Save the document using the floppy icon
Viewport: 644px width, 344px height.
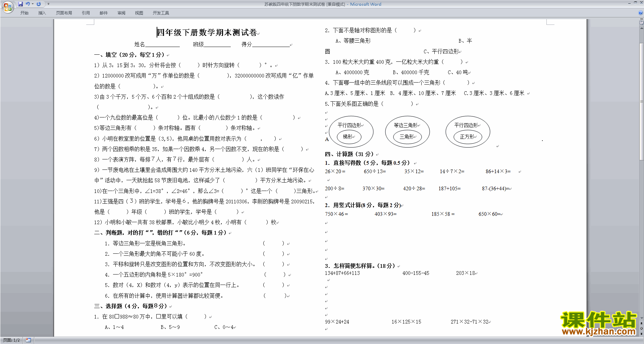click(20, 4)
